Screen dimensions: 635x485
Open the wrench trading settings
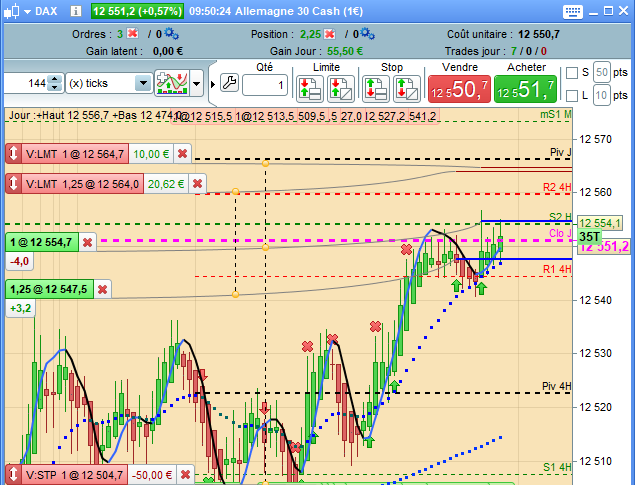tap(229, 83)
